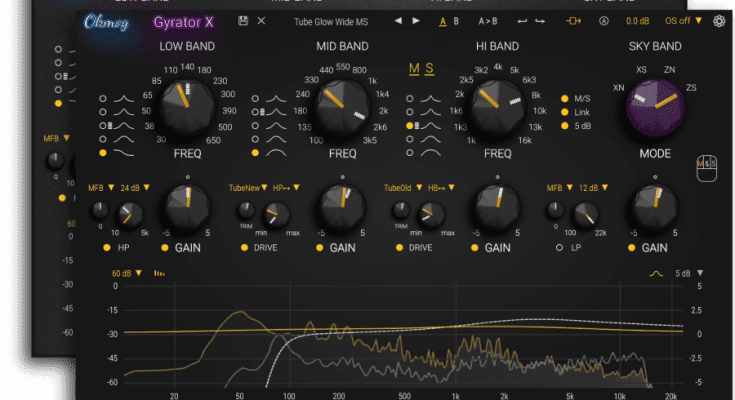Screen dimensions: 735x400
Task: Click the A>B copy button
Action: [x=488, y=20]
